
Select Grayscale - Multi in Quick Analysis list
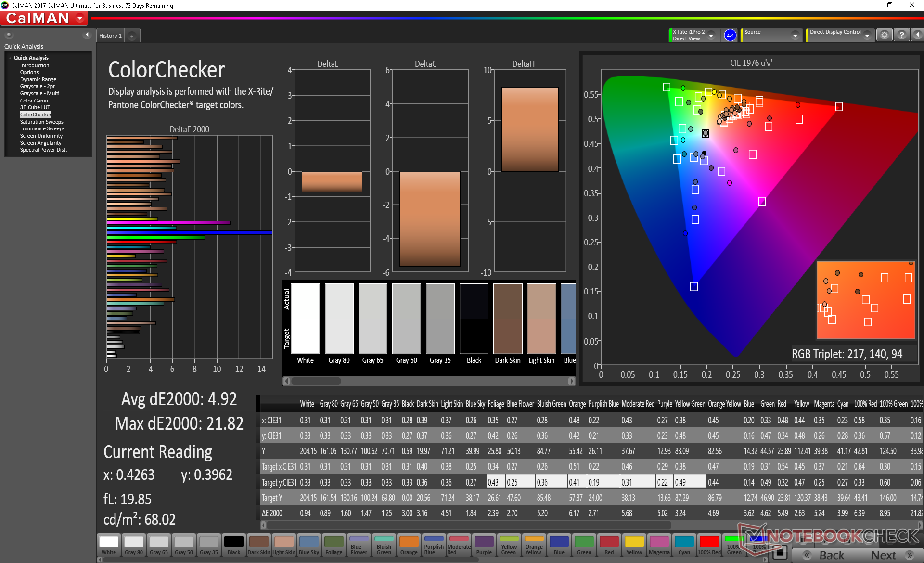click(x=39, y=93)
